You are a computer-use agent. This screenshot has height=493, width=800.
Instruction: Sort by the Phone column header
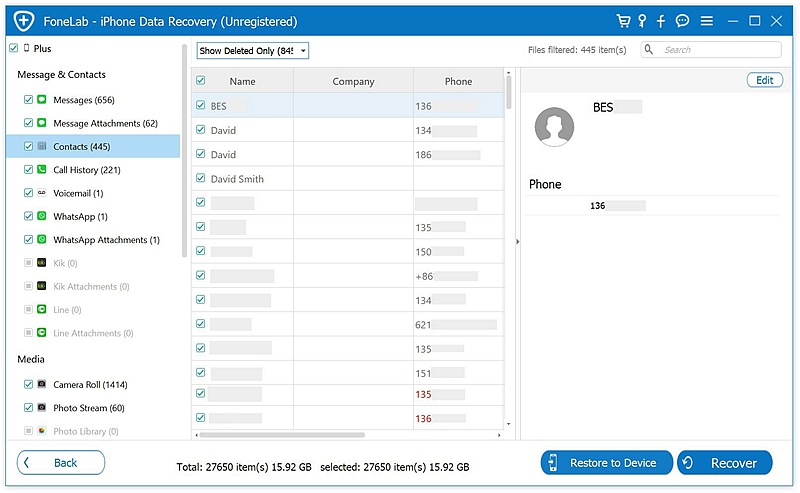(x=458, y=81)
